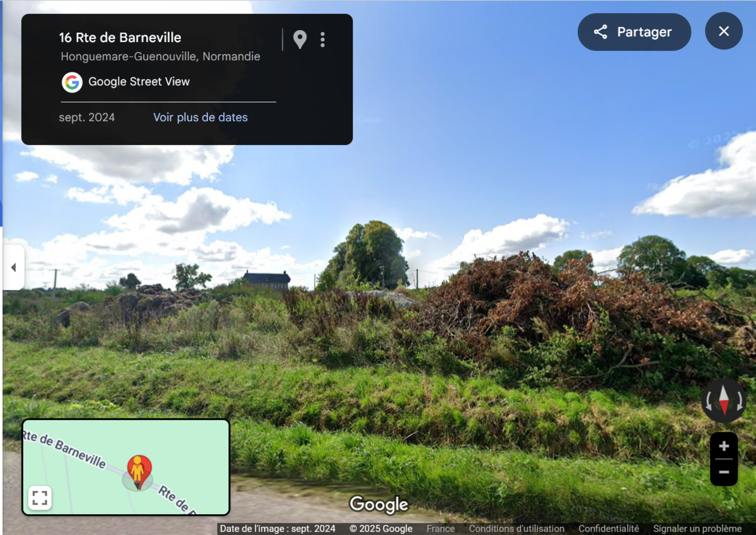This screenshot has height=535, width=756.
Task: Click the minimap thumbnail showing Rte de Barneville
Action: click(126, 467)
